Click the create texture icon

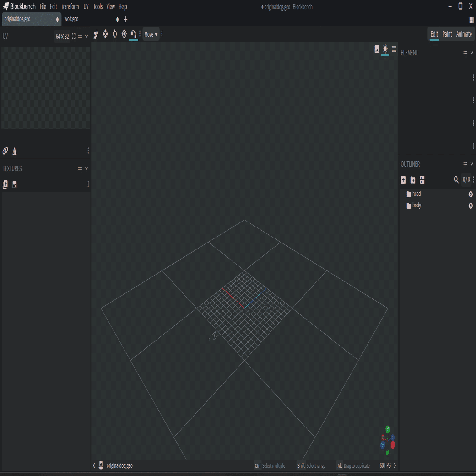tap(15, 184)
